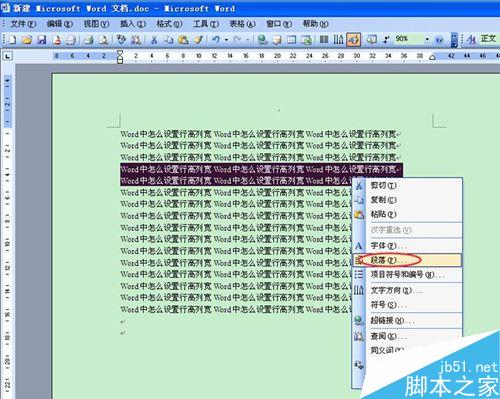Viewport: 500px width, 399px height.
Task: Open the 工具 menu
Action: coord(206,24)
